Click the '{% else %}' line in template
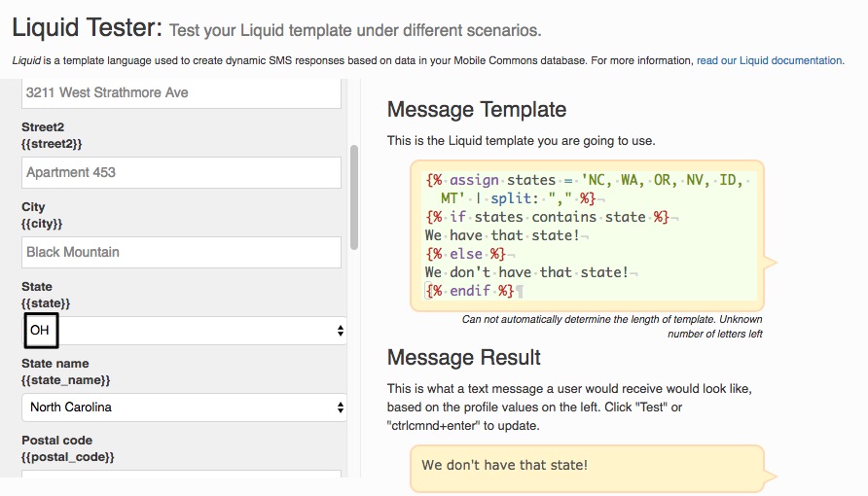 [x=465, y=254]
